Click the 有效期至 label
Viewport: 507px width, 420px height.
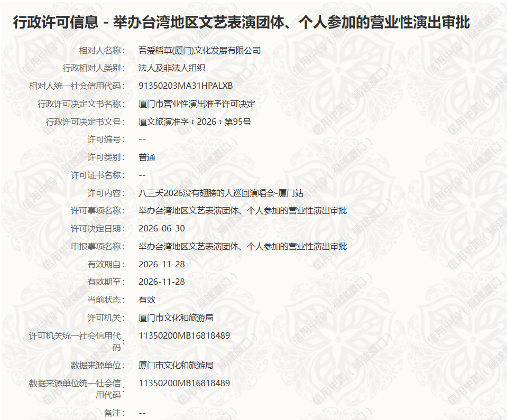tap(106, 282)
